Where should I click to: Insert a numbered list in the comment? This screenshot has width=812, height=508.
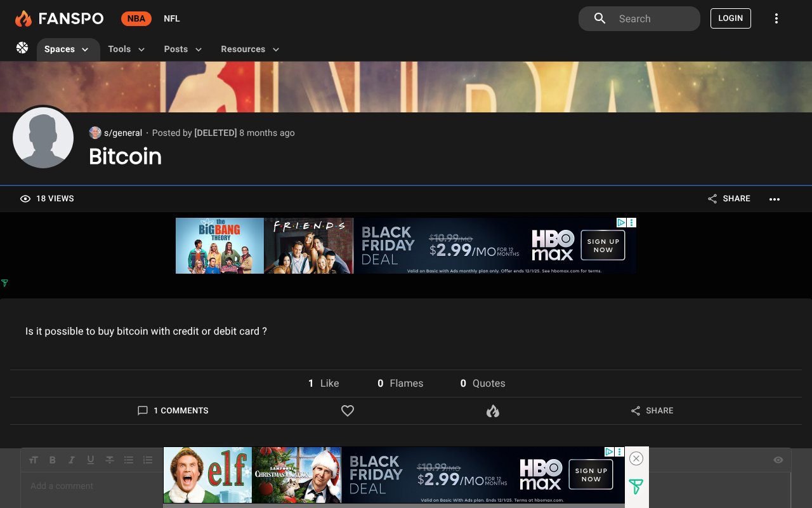point(148,460)
